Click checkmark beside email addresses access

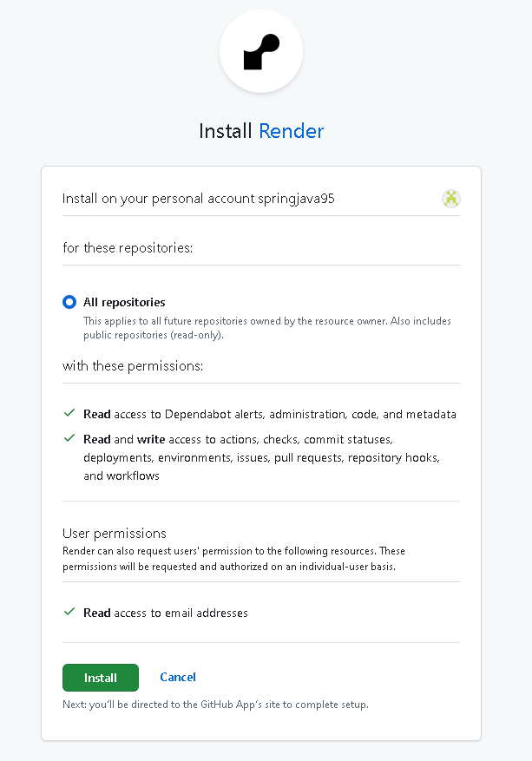69,612
